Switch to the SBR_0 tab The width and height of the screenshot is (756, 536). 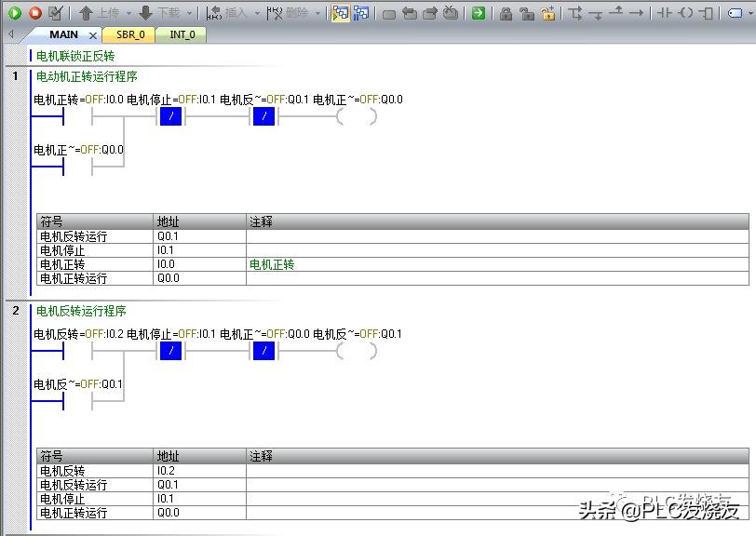pyautogui.click(x=130, y=34)
